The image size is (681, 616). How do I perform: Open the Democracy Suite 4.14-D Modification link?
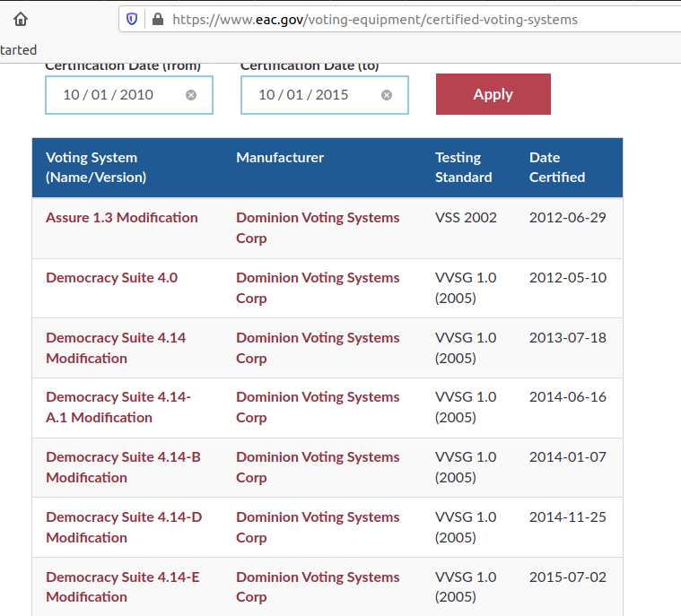124,527
